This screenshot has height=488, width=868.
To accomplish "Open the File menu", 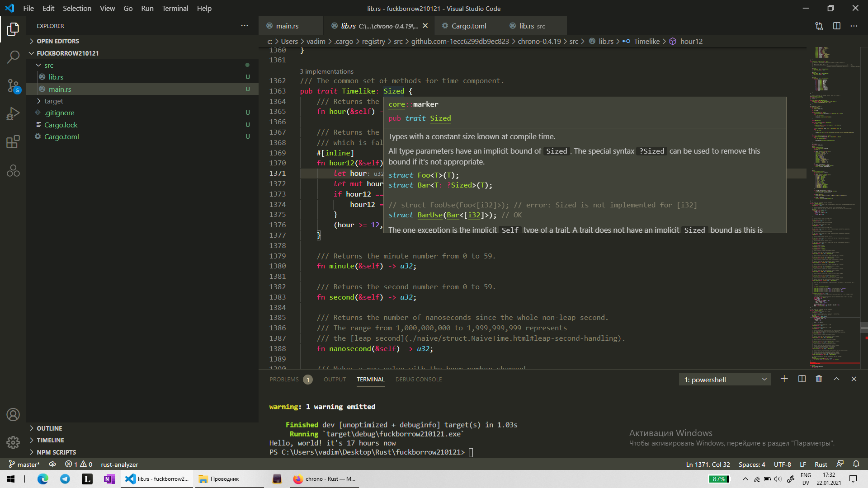I will [28, 8].
